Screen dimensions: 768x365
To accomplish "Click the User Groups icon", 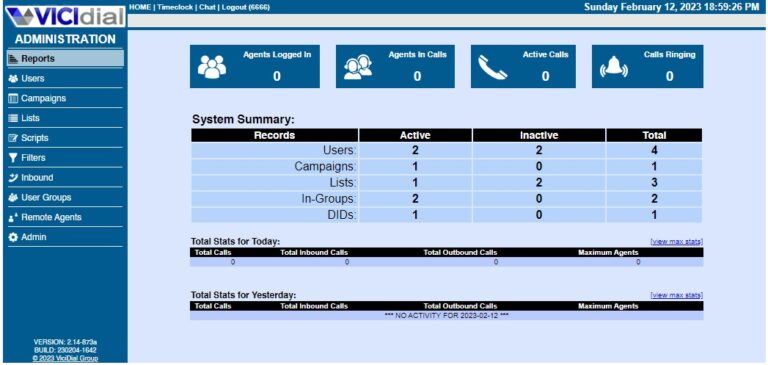I will click(13, 197).
